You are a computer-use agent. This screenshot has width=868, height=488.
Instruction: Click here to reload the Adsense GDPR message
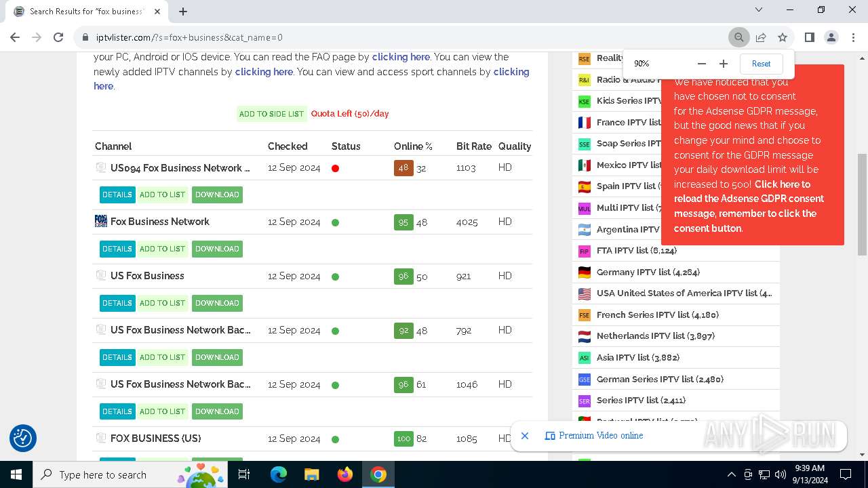[749, 206]
